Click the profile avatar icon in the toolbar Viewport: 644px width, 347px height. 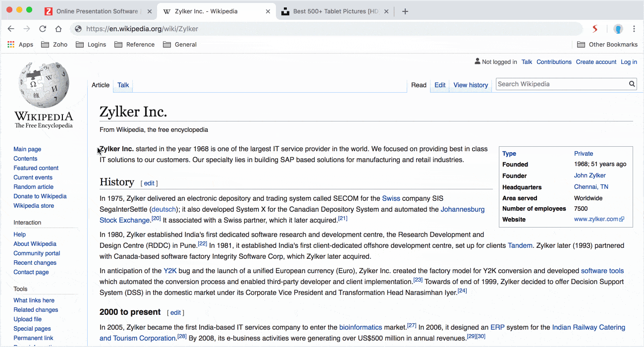pyautogui.click(x=618, y=29)
